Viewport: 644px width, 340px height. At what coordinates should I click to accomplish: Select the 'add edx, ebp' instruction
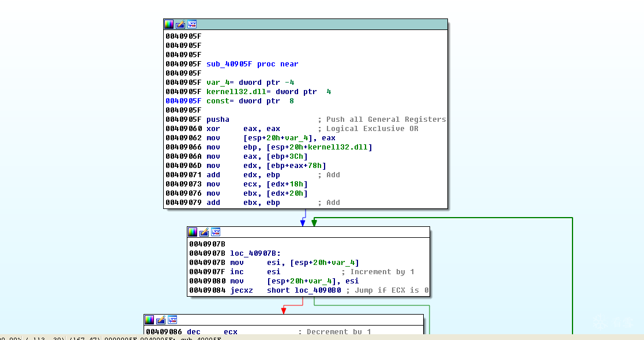[243, 175]
